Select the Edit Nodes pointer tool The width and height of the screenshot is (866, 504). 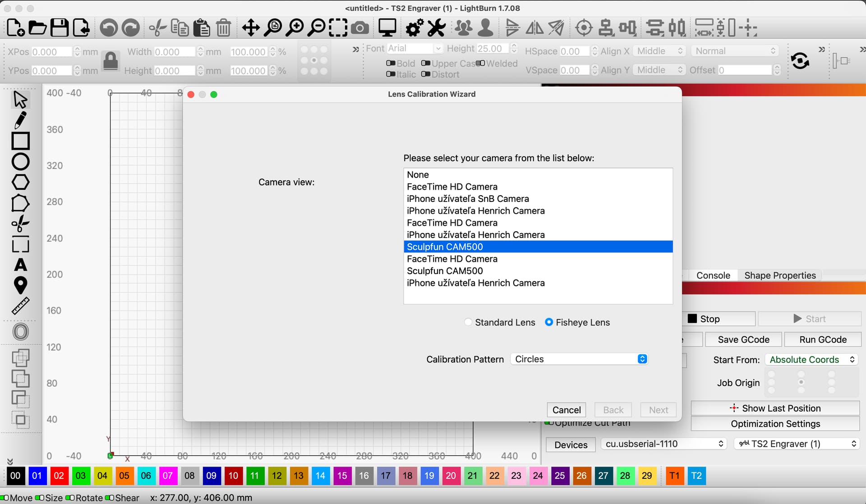[x=20, y=100]
